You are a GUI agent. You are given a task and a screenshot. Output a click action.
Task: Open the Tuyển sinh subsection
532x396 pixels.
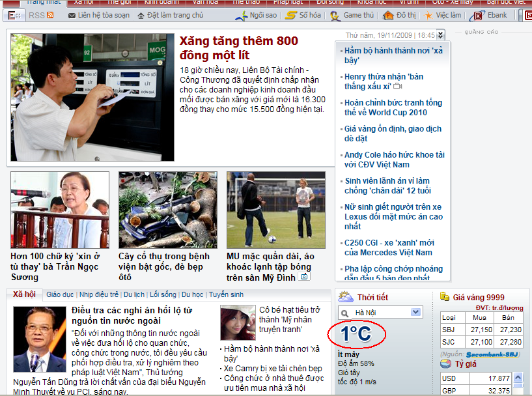[x=226, y=294]
